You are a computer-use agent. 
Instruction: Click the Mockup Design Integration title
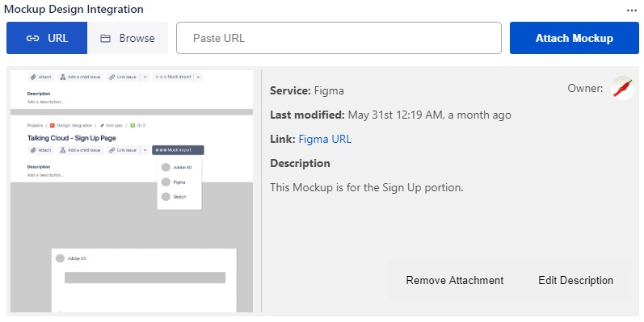(x=74, y=9)
